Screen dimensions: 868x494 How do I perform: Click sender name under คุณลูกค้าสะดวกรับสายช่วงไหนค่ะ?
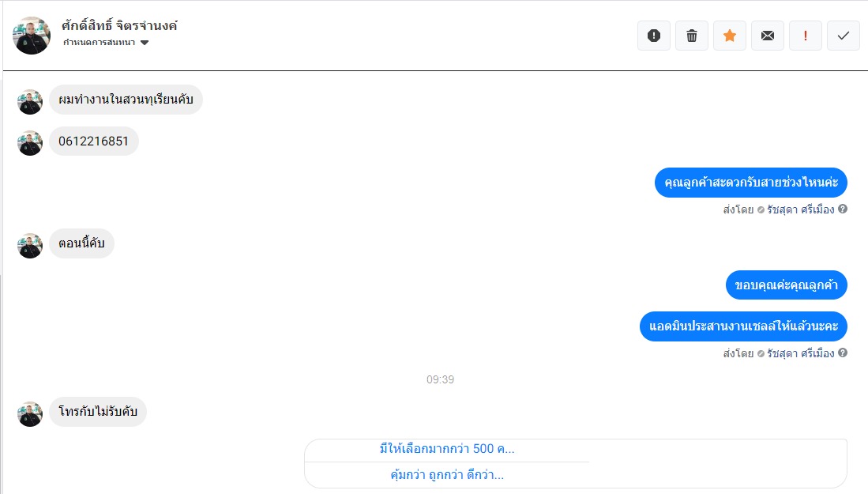(x=800, y=209)
